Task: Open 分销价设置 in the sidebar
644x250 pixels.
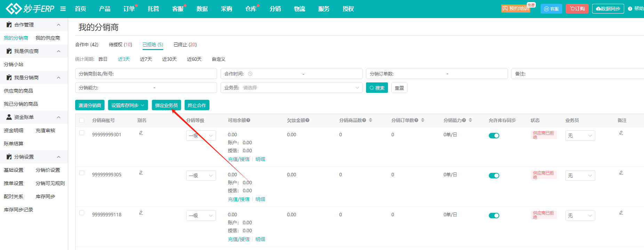Action: tap(48, 170)
